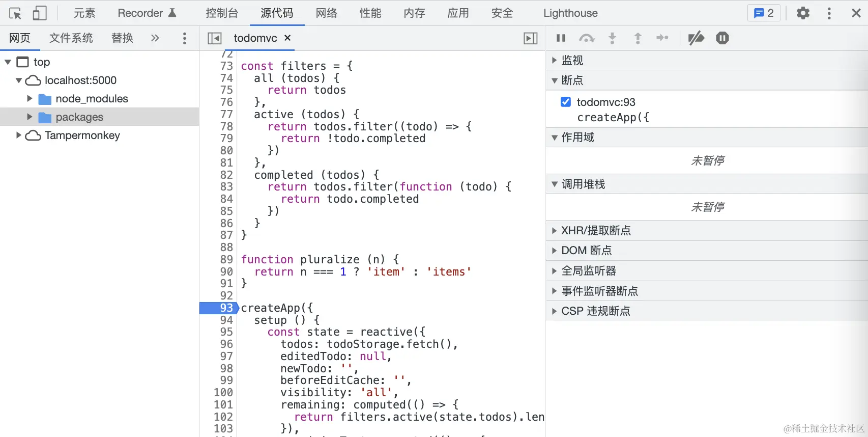Activate the inspect element picker icon
This screenshot has height=437, width=868.
pyautogui.click(x=15, y=13)
